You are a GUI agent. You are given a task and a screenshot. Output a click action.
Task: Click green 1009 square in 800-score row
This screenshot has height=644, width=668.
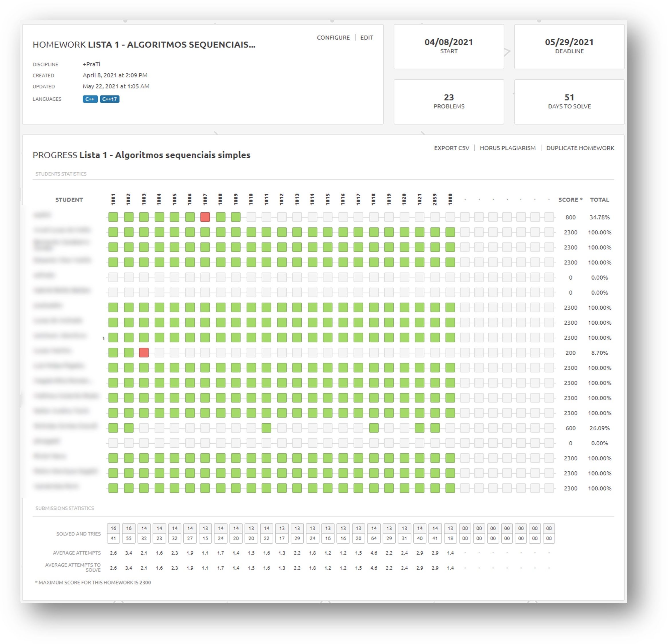(x=235, y=217)
